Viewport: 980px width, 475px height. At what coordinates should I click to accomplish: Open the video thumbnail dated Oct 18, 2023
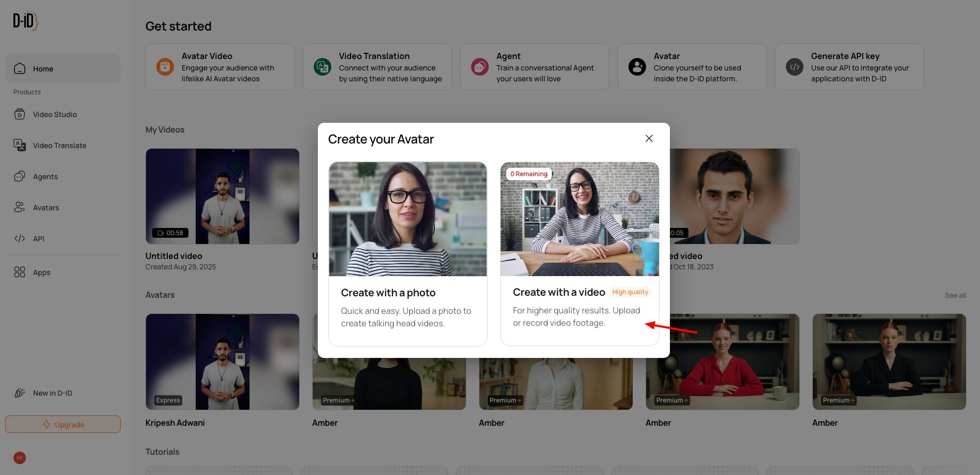click(x=735, y=196)
